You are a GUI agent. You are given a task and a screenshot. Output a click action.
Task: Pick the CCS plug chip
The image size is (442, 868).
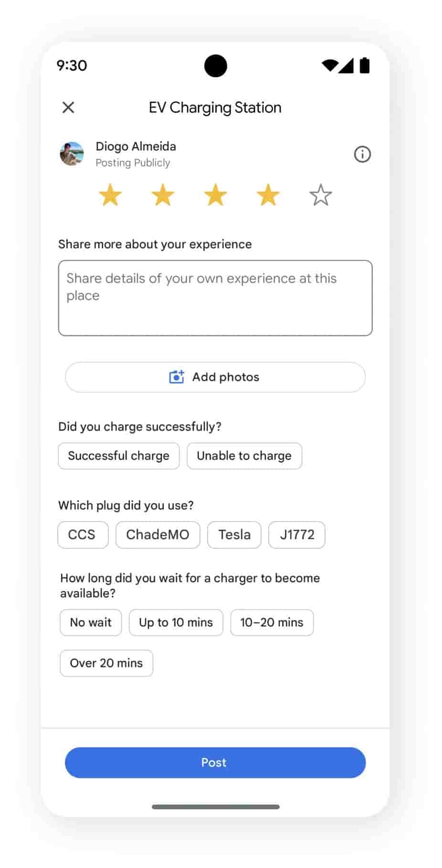83,534
